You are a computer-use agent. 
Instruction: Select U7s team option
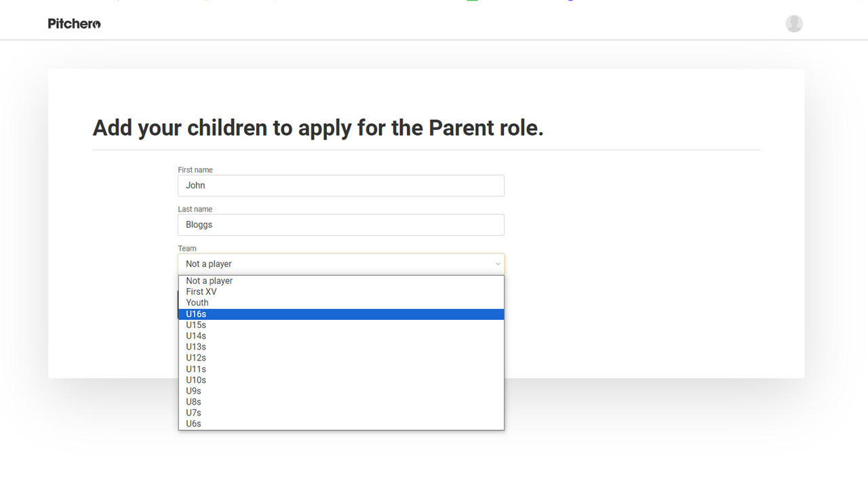194,413
